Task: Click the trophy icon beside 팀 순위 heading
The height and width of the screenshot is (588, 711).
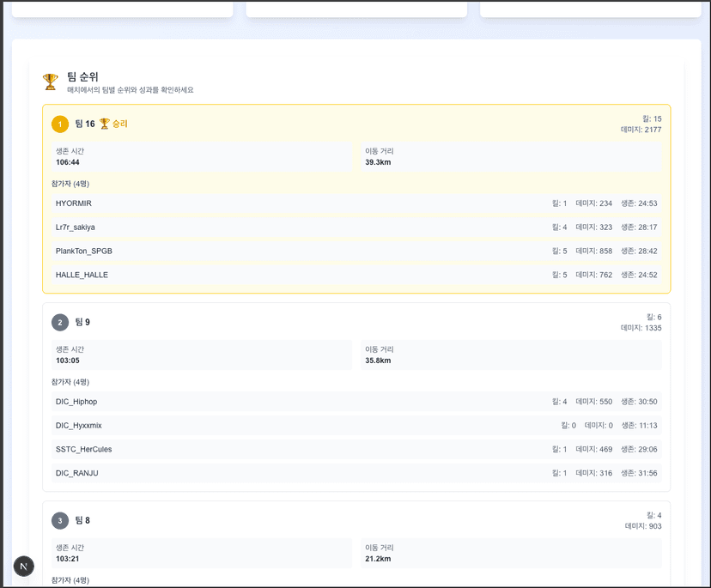Action: pos(51,82)
